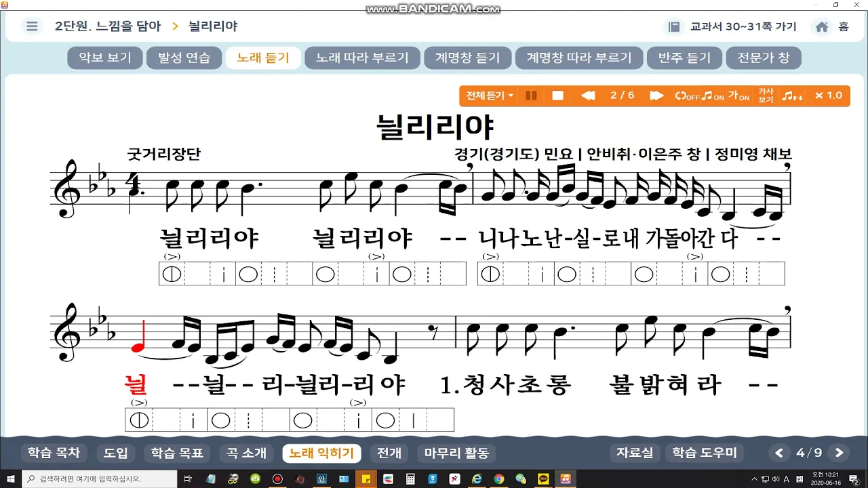Show hidden system tray icons
Screen dimensions: 868x488
click(x=753, y=479)
